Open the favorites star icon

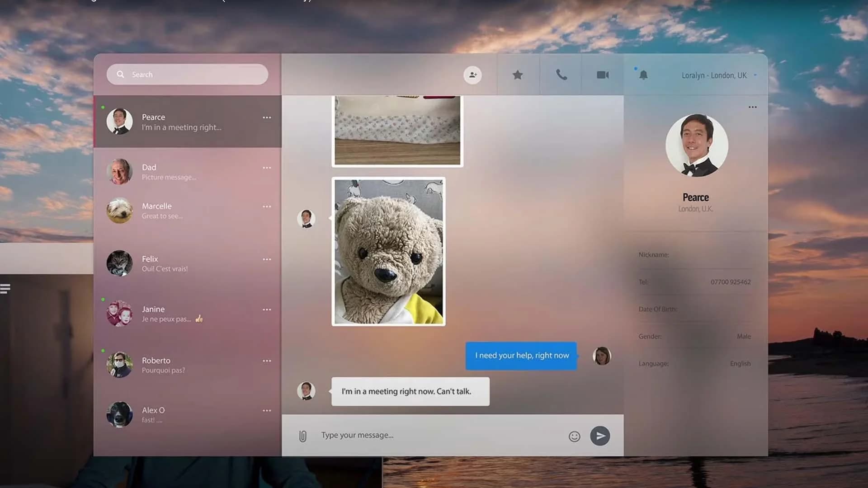pos(517,75)
